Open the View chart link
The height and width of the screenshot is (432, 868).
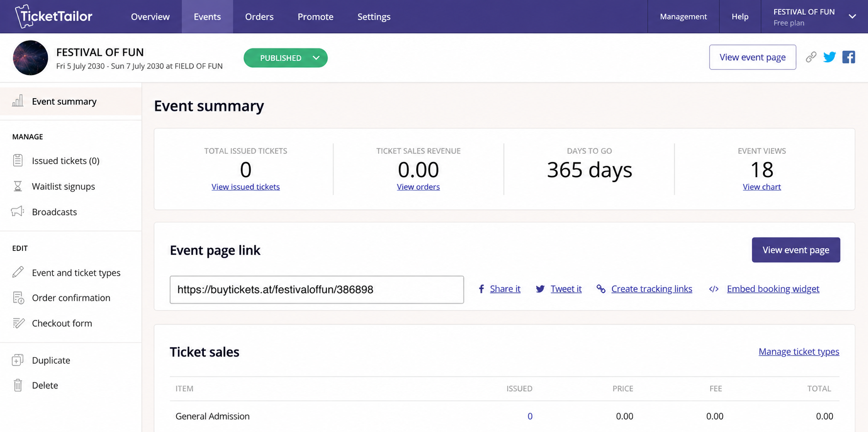tap(762, 187)
